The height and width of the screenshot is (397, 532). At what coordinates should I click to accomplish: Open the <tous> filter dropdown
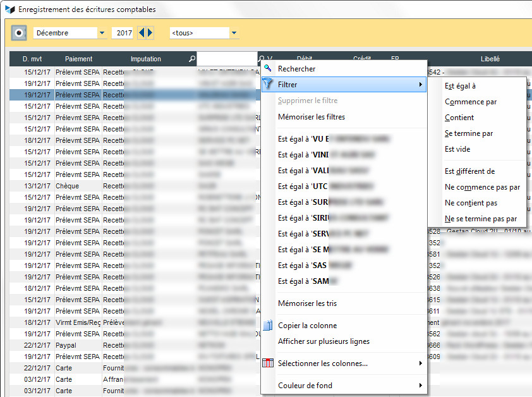click(234, 33)
